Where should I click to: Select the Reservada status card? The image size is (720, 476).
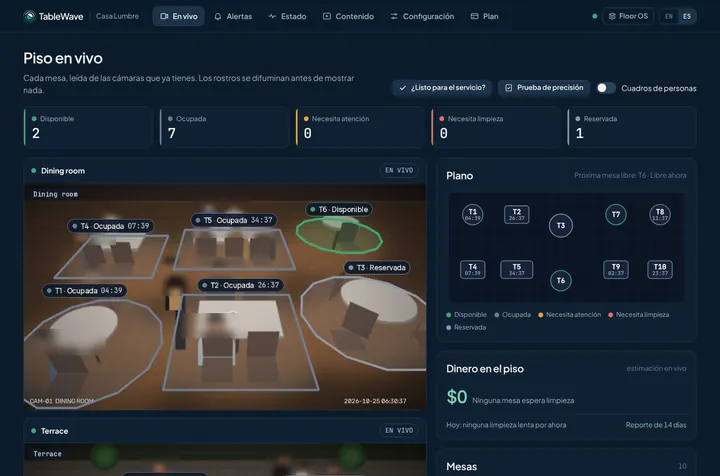pyautogui.click(x=632, y=127)
